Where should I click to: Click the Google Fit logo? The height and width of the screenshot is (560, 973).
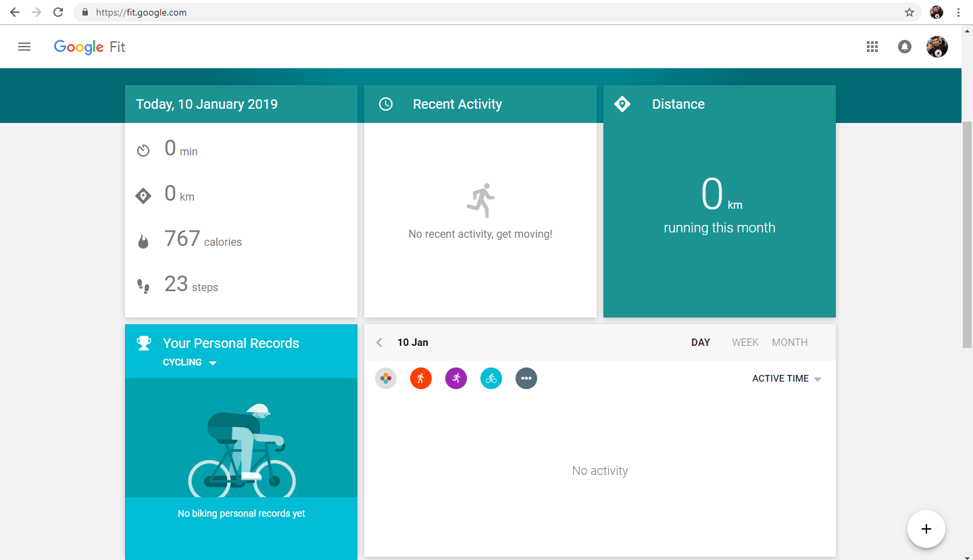click(90, 47)
